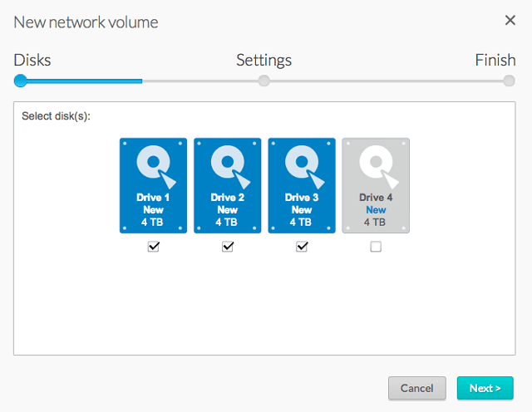
Task: Cancel the new network volume wizard
Action: click(417, 388)
